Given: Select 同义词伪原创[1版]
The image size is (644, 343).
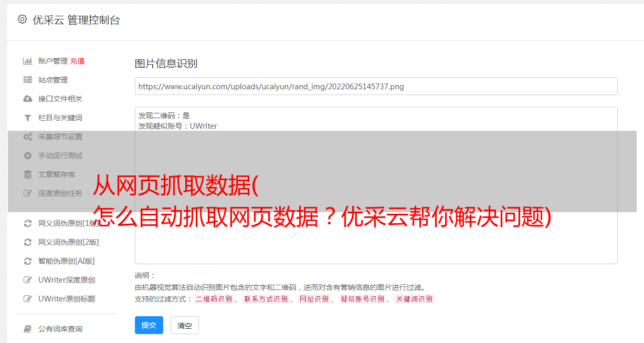Looking at the screenshot, I should [x=69, y=223].
